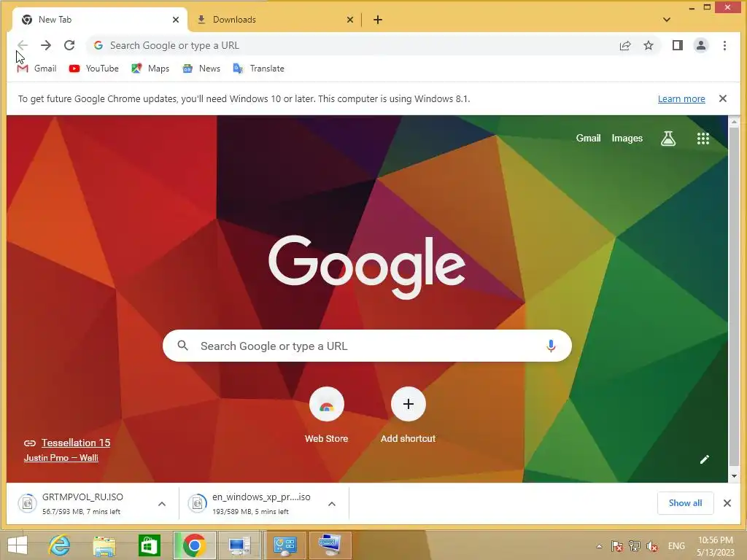Switch to the Downloads tab
747x560 pixels.
coord(274,20)
